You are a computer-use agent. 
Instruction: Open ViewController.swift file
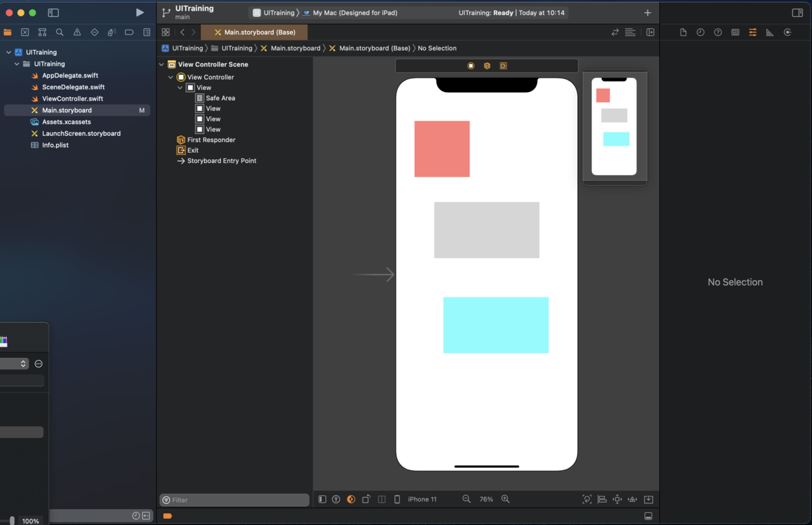pos(72,99)
